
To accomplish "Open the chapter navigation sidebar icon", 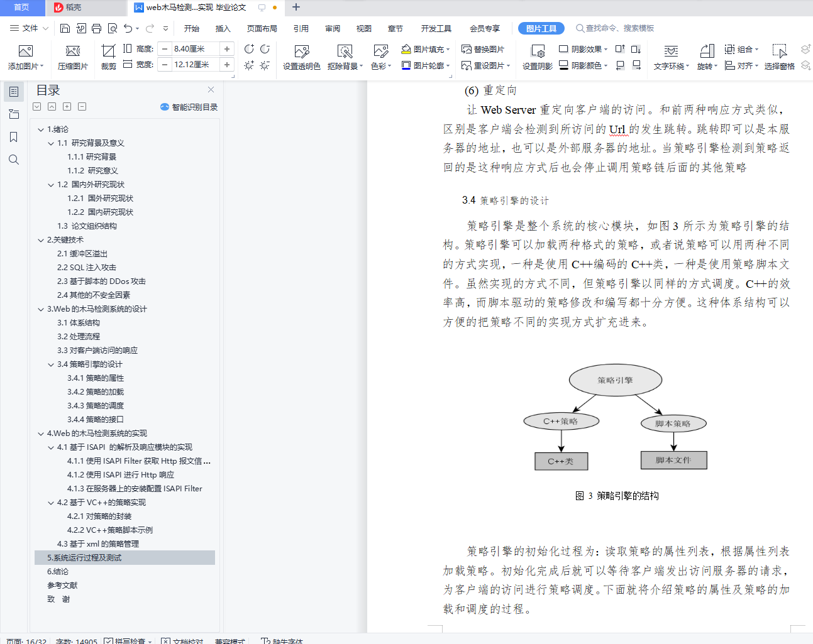I will (x=14, y=114).
